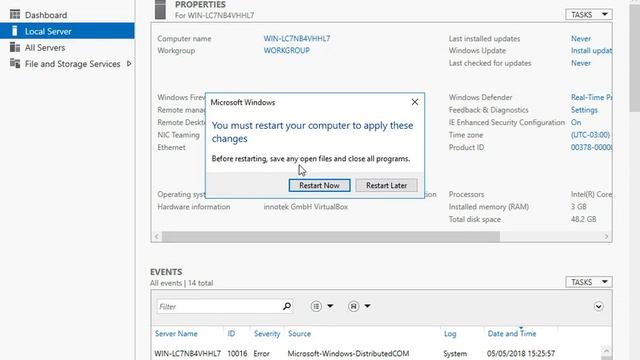Screen dimensions: 640x360
Task: Click the WORKGROUP link
Action: point(287,51)
